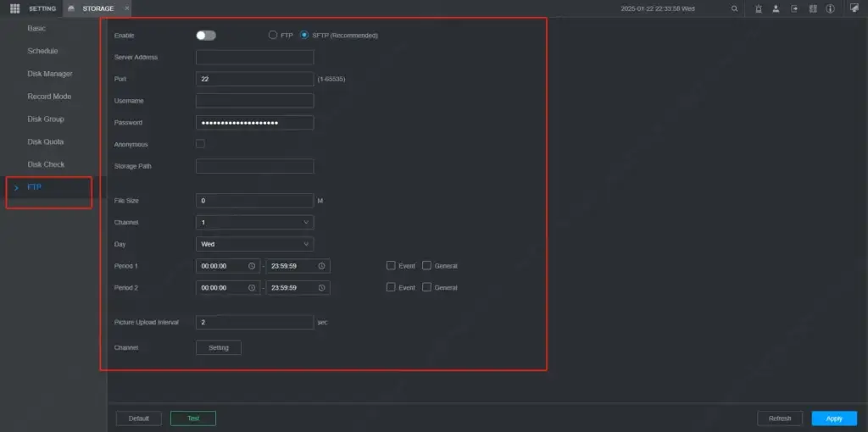Image resolution: width=868 pixels, height=432 pixels.
Task: Click the Server Address field
Action: pos(254,57)
